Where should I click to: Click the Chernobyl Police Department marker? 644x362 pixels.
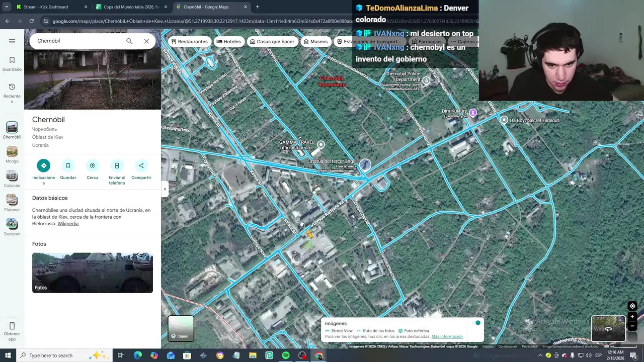pos(426,80)
